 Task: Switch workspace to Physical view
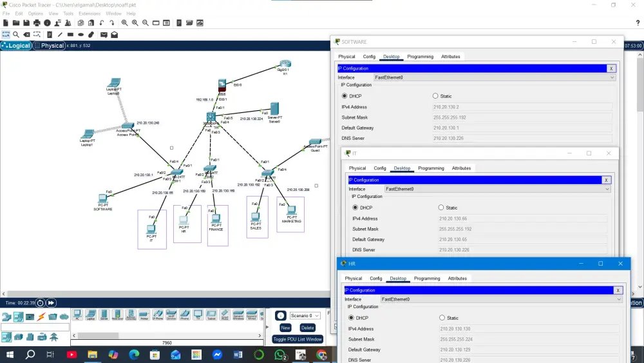point(50,46)
